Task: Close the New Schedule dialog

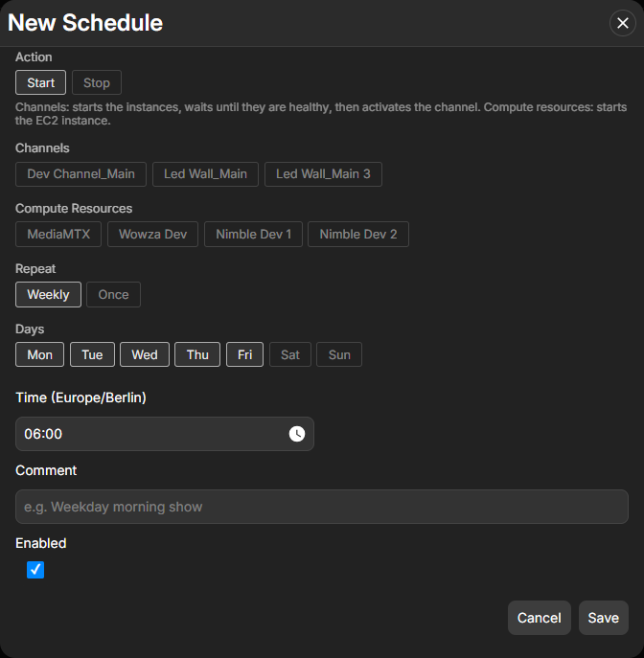Action: point(622,23)
